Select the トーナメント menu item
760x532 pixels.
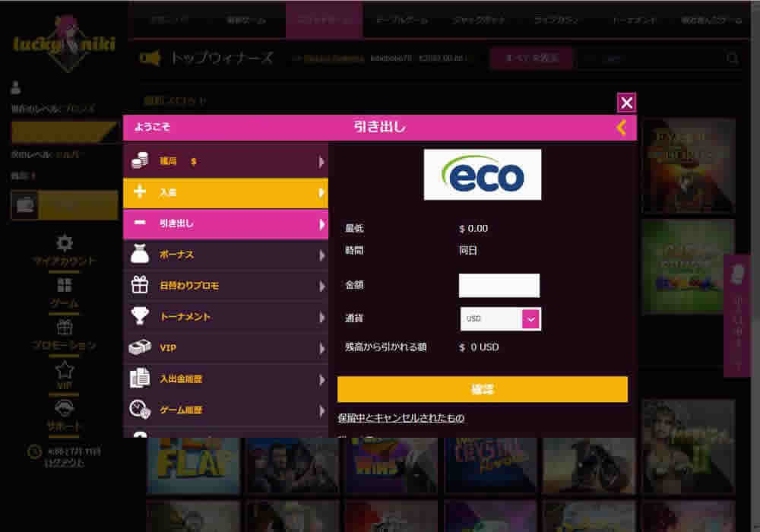tap(226, 316)
